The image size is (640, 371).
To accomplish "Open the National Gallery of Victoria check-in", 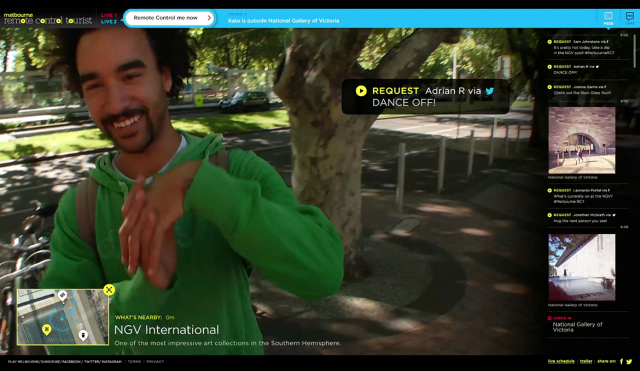I will pyautogui.click(x=577, y=327).
